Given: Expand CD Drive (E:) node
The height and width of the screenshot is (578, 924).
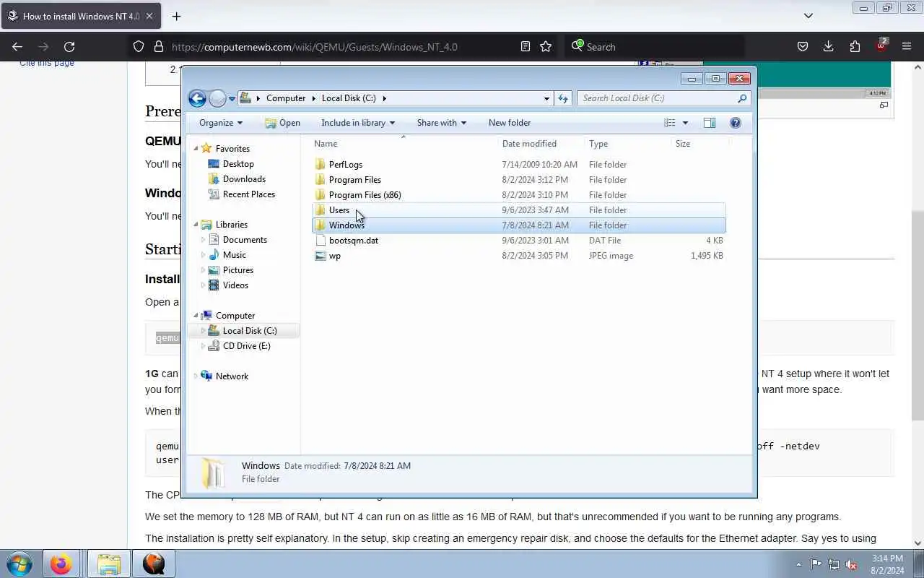Looking at the screenshot, I should pos(204,346).
